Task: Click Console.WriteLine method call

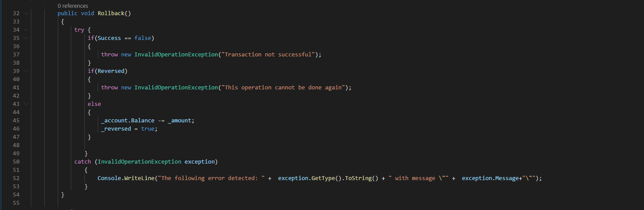Action: point(126,178)
